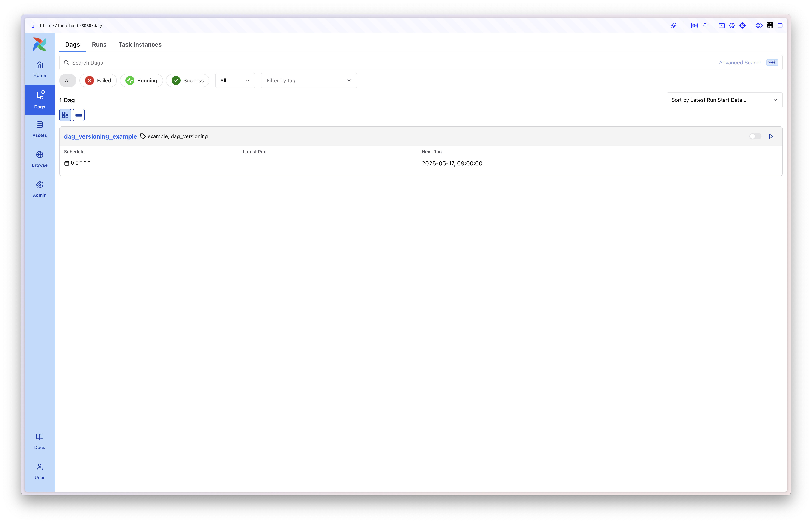Filter Dags by Running status
Screen dimensions: 812x523
141,80
